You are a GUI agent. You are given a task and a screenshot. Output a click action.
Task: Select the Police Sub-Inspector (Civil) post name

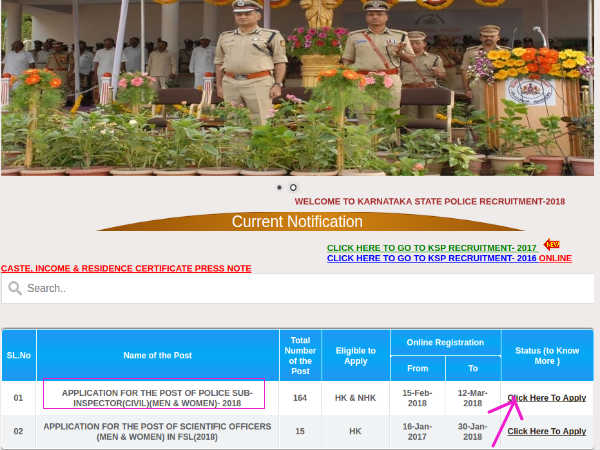coord(157,398)
